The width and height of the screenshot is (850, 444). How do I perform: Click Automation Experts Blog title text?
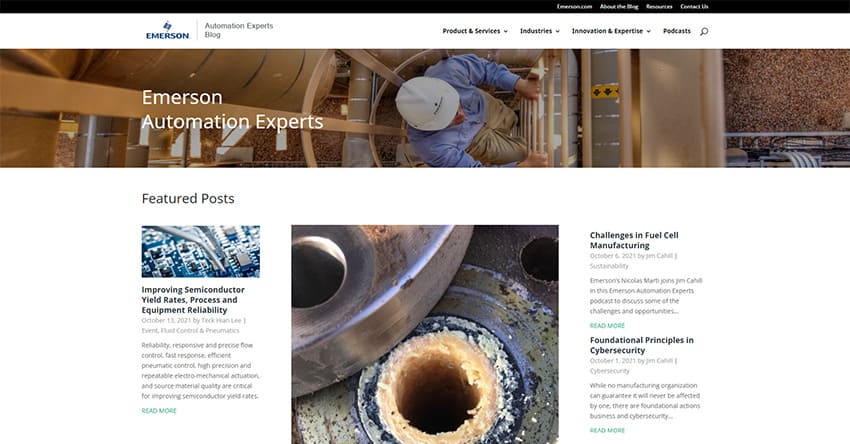pyautogui.click(x=239, y=30)
